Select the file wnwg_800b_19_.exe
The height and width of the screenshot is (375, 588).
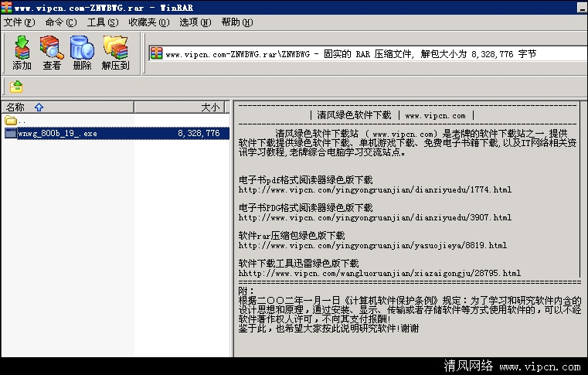[57, 133]
